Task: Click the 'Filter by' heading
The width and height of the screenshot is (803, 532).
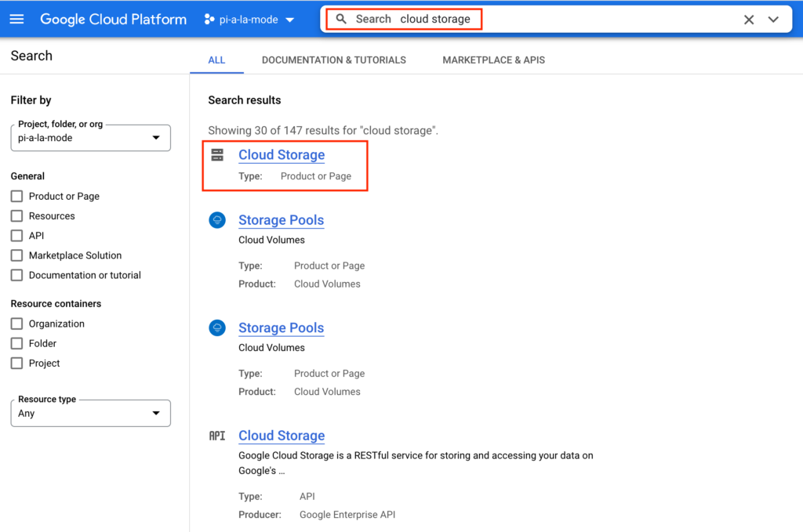Action: pos(31,100)
